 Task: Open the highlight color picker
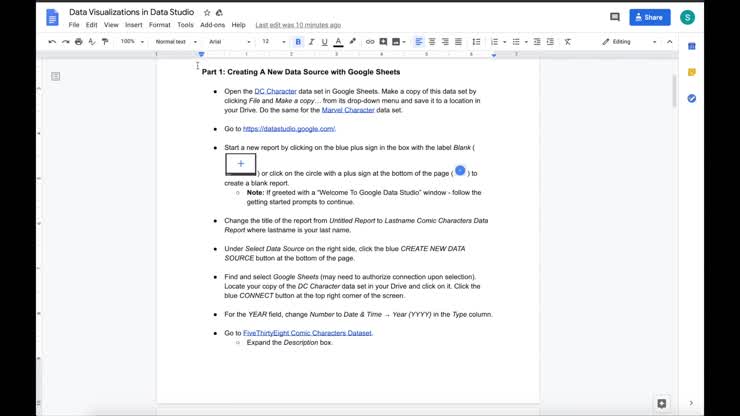[x=352, y=42]
